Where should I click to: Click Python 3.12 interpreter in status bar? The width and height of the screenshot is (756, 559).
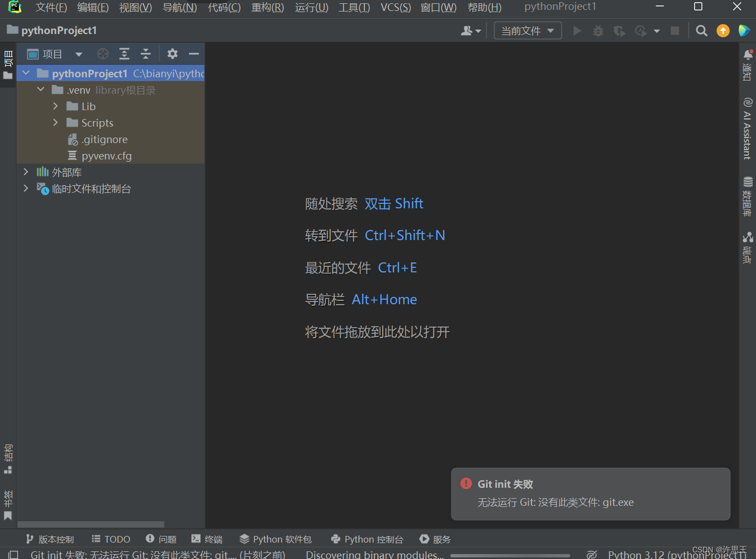pos(677,555)
